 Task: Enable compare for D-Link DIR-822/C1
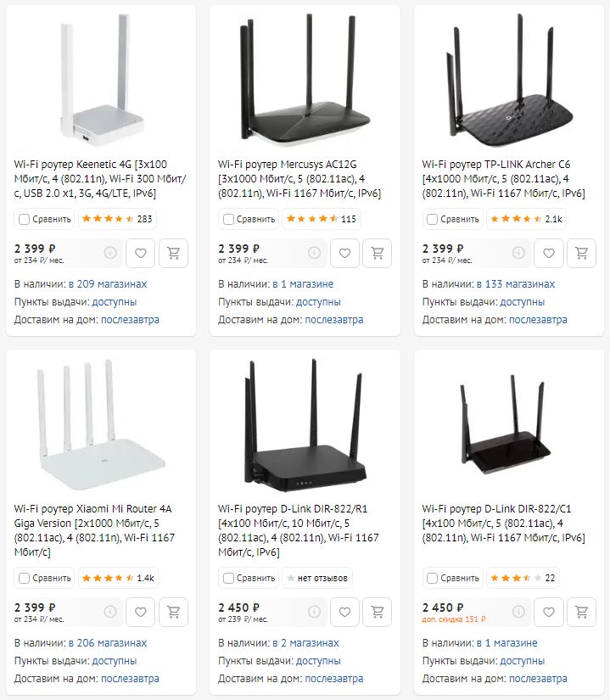point(433,578)
